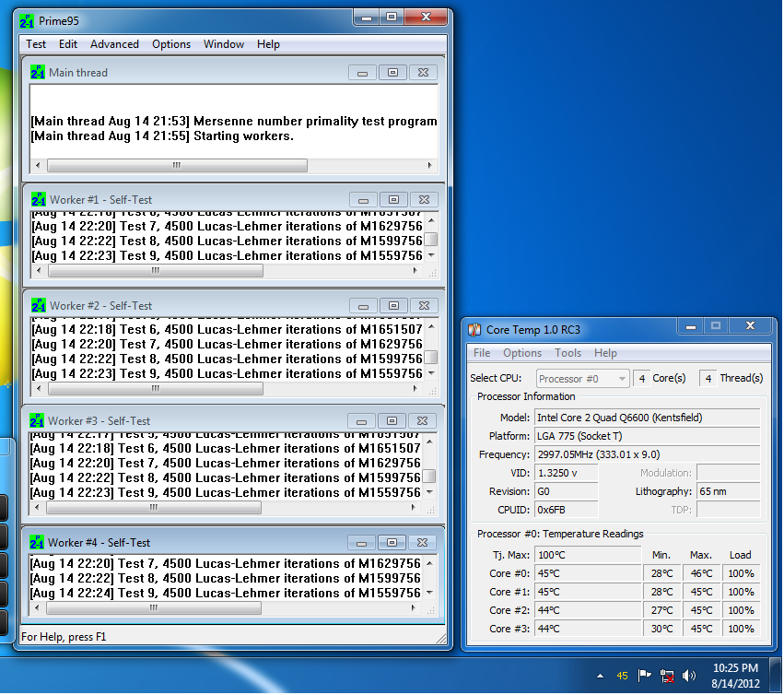
Task: Click Worker #3 horizontal scrollbar thumb
Action: click(154, 508)
